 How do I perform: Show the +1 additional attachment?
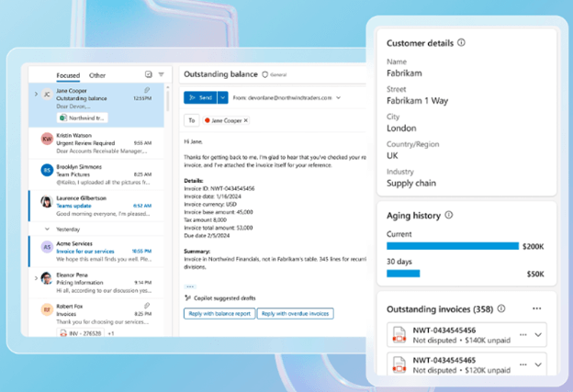click(111, 333)
